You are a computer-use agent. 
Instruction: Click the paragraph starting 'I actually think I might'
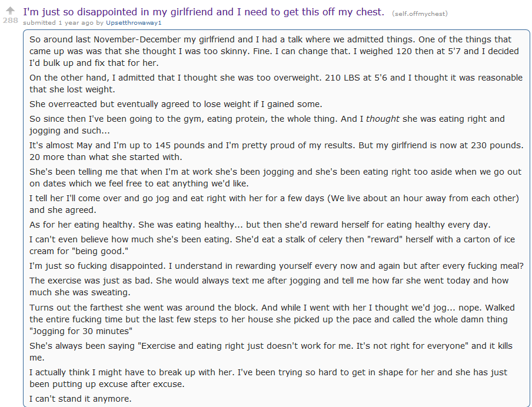tap(268, 378)
